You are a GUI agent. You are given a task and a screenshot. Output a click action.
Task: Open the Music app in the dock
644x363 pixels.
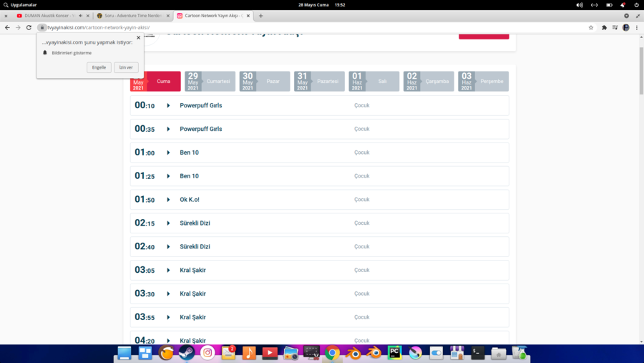coord(249,353)
